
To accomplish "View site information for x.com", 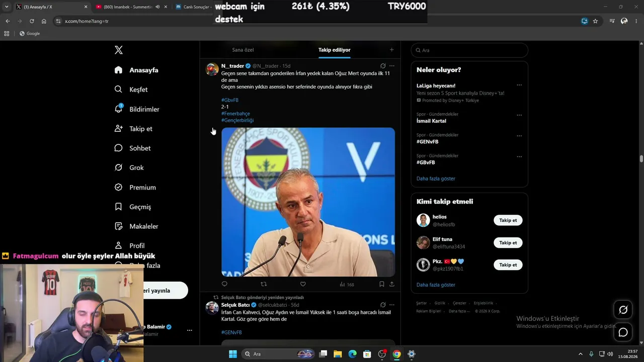I will click(58, 21).
